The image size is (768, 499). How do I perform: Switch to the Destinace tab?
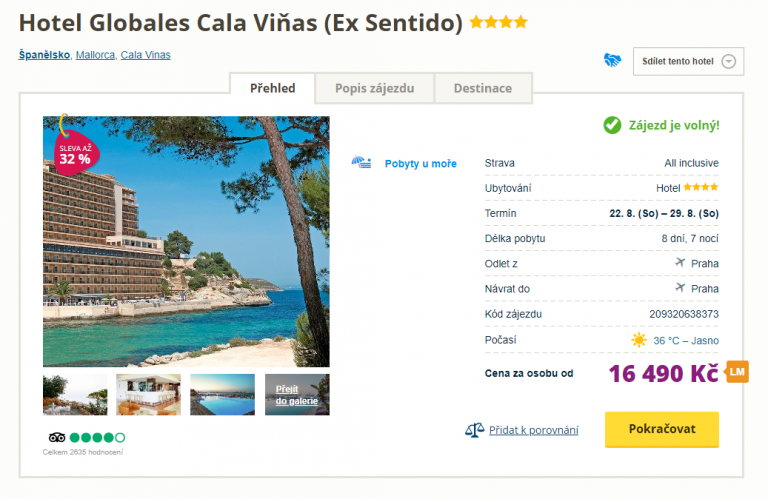(x=482, y=88)
